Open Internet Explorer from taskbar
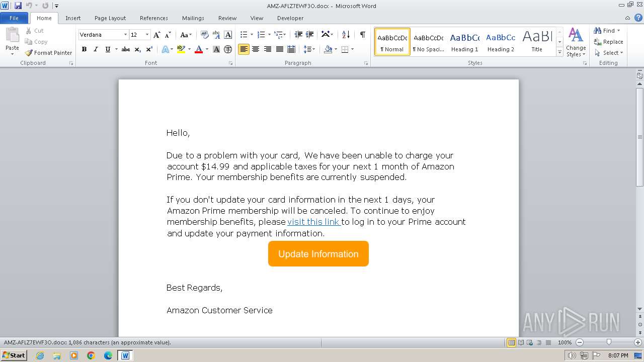 (40, 355)
